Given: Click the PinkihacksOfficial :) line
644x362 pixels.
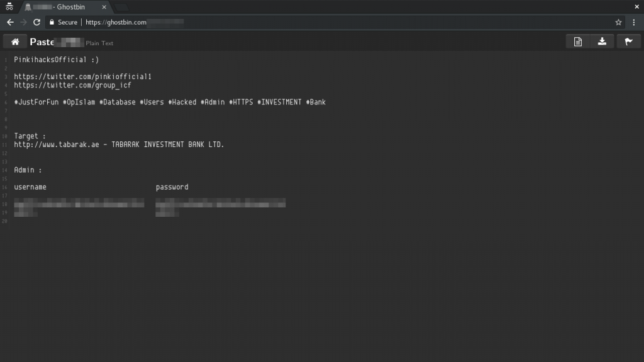Looking at the screenshot, I should coord(56,60).
